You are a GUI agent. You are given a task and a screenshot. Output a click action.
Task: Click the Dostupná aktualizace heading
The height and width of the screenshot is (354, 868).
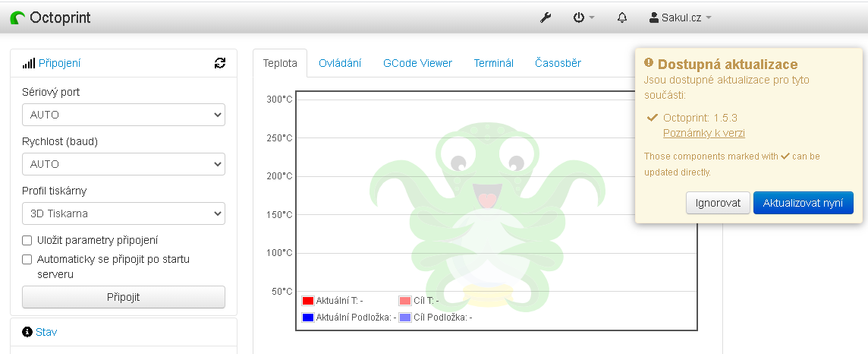[728, 65]
